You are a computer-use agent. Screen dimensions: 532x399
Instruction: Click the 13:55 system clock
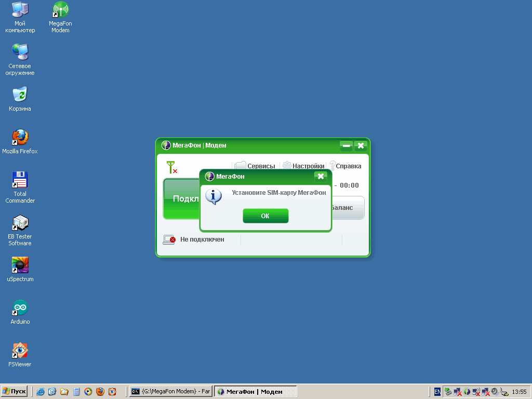click(x=519, y=392)
